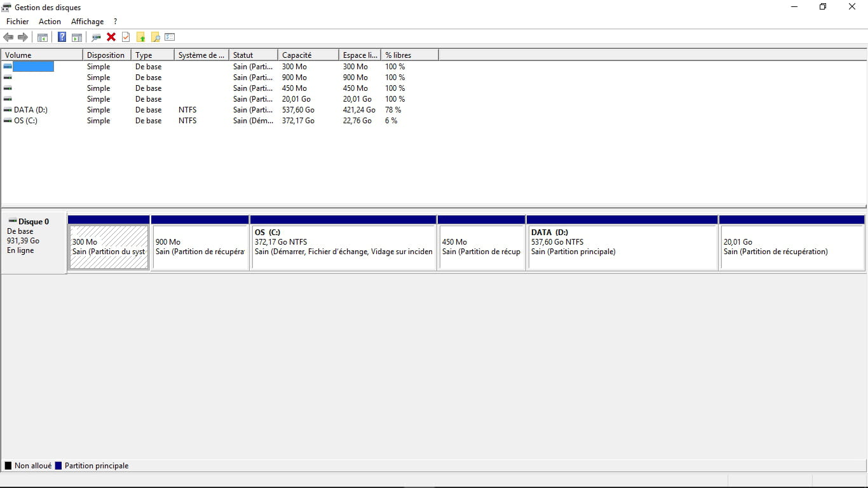Viewport: 868px width, 488px height.
Task: Select OS (C:) row in volume list
Action: click(x=25, y=121)
